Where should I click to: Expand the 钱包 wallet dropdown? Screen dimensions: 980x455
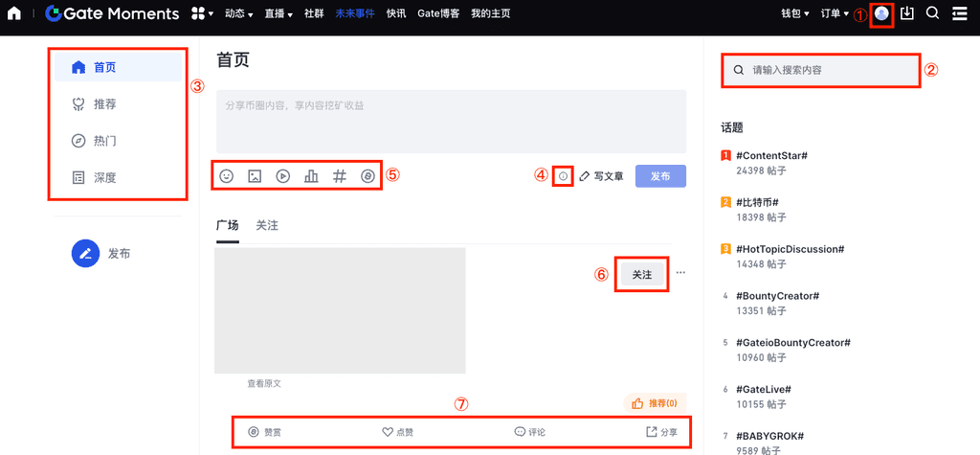point(794,13)
